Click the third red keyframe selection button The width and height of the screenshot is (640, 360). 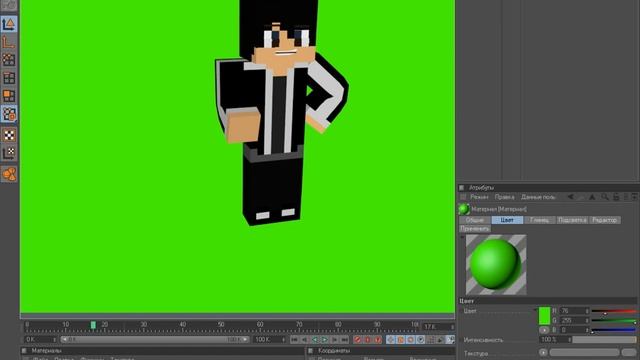(378, 340)
